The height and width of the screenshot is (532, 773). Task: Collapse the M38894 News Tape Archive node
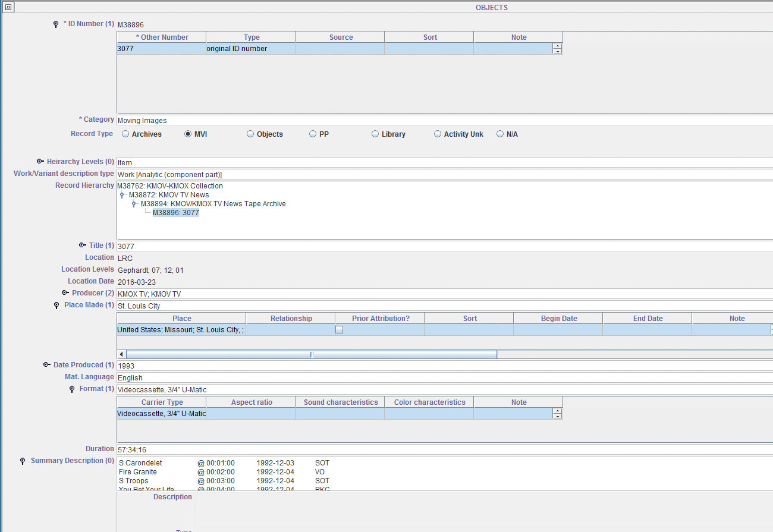coord(135,204)
